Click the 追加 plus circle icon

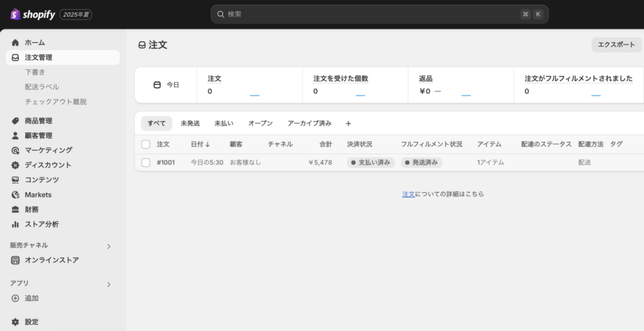(x=15, y=298)
